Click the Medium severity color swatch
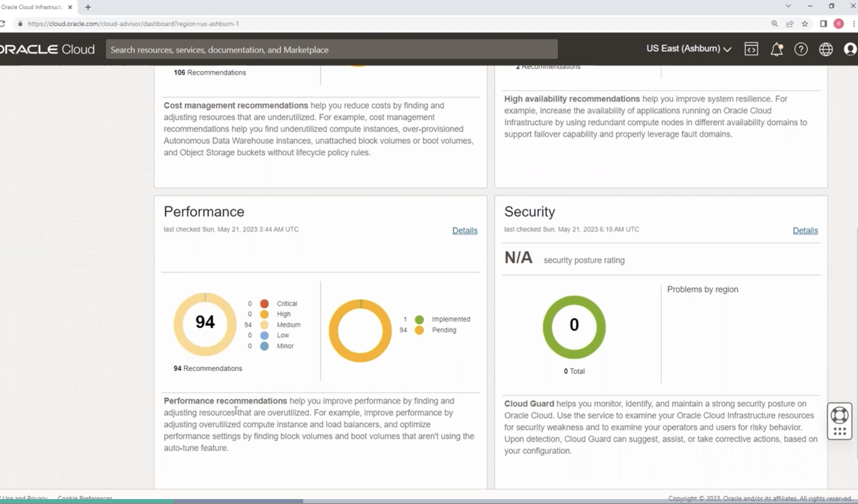The height and width of the screenshot is (504, 858). click(x=264, y=325)
